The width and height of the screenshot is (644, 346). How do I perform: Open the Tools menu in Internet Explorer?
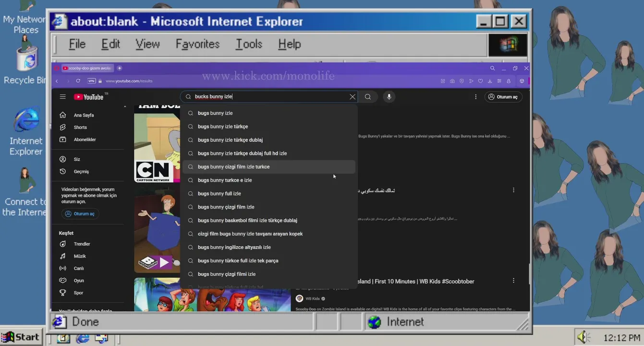click(x=249, y=44)
